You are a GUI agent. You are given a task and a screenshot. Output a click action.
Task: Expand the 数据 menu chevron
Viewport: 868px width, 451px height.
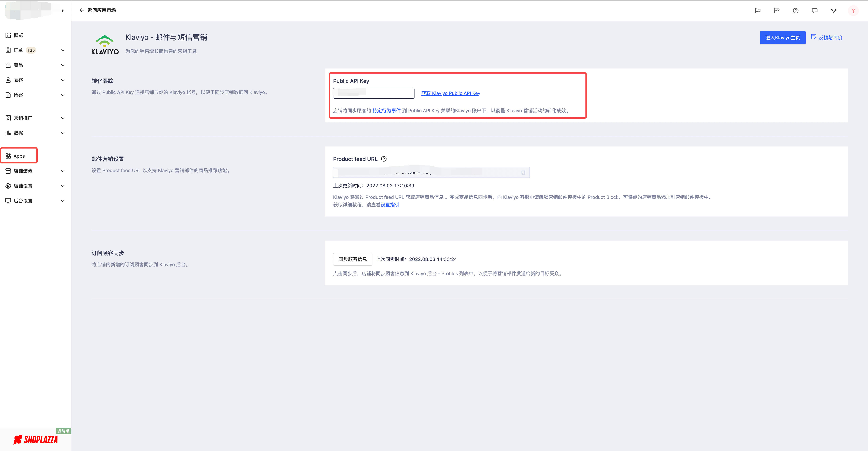coord(63,133)
